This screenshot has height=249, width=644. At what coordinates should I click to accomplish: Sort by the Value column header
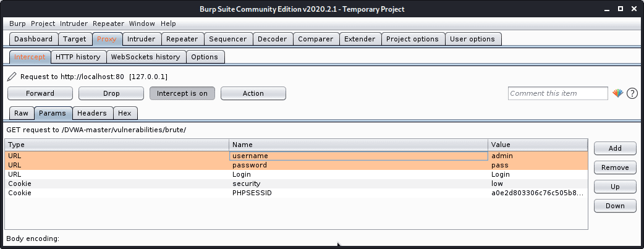[x=538, y=145]
